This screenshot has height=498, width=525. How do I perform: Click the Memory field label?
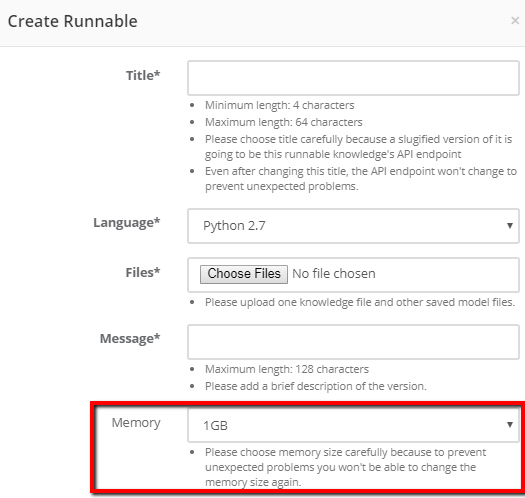136,423
